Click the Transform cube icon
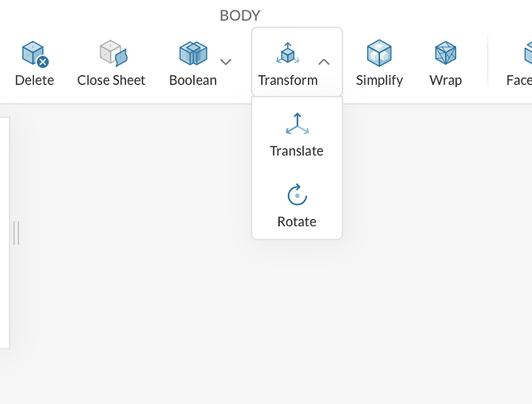 click(288, 54)
